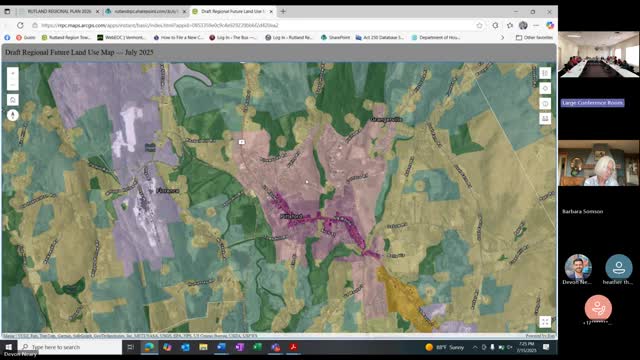Click the Large Conference Room video thumbnail
640x360 pixels.
tap(598, 55)
